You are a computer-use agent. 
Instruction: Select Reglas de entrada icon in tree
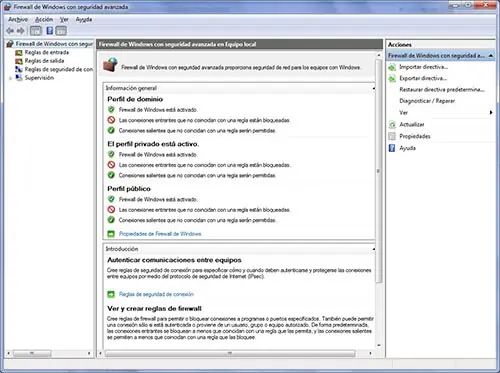[x=19, y=53]
